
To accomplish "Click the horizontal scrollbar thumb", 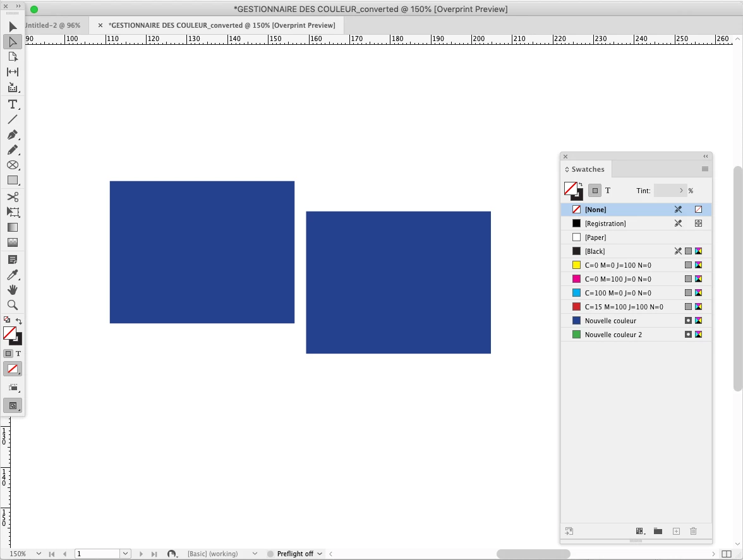I will pos(533,554).
